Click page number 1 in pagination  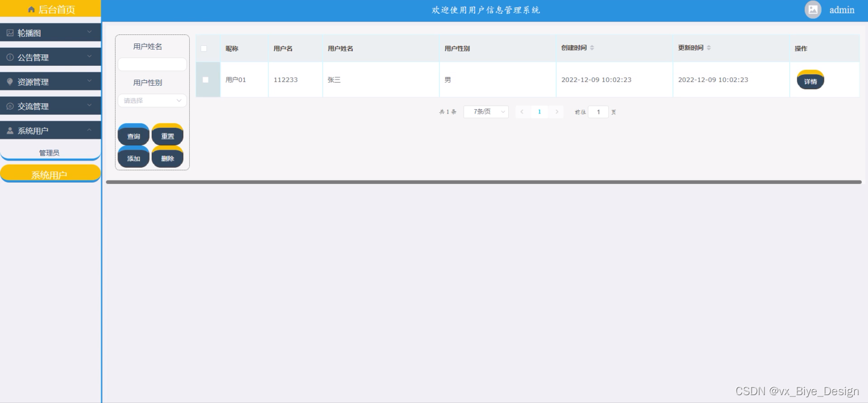click(539, 112)
